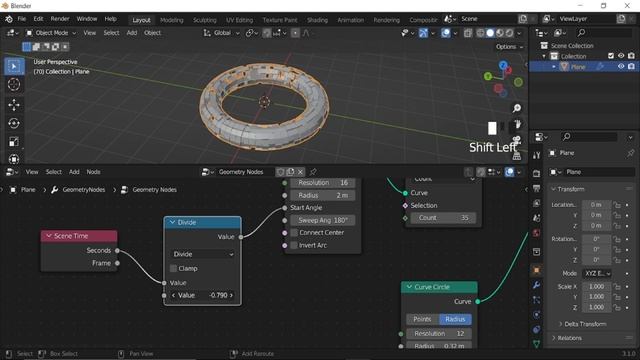
Task: Select Points mode in Curve Circle node
Action: tap(422, 319)
